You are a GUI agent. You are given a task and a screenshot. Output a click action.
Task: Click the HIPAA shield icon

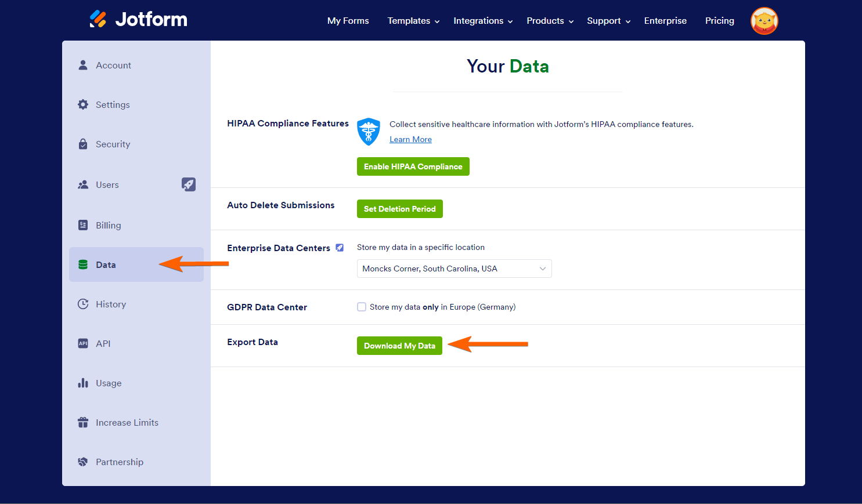pos(369,132)
